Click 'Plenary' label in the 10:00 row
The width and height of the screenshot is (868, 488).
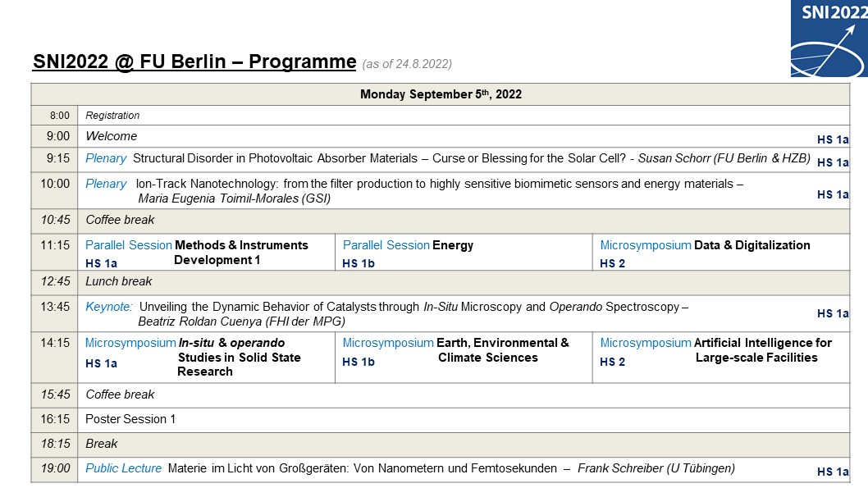pos(106,185)
